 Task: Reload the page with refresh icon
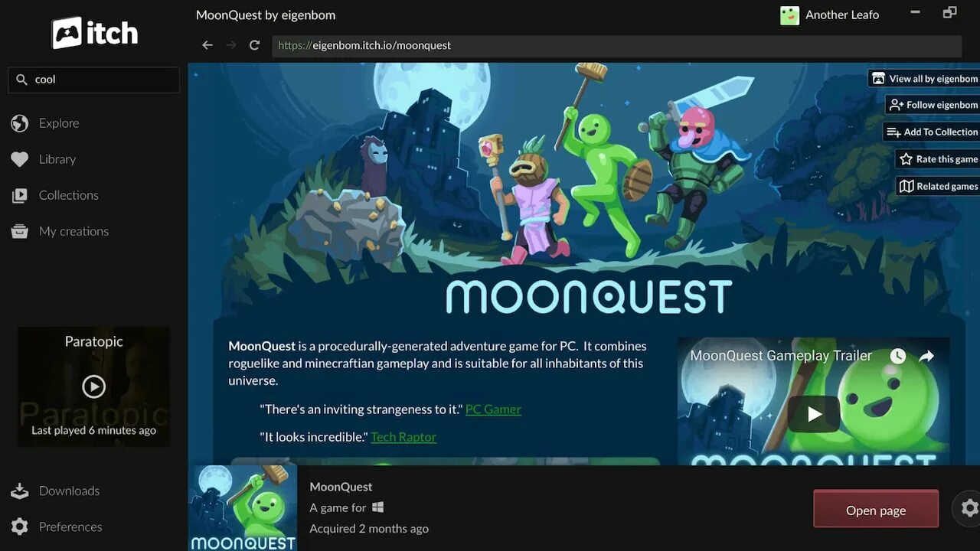(254, 45)
